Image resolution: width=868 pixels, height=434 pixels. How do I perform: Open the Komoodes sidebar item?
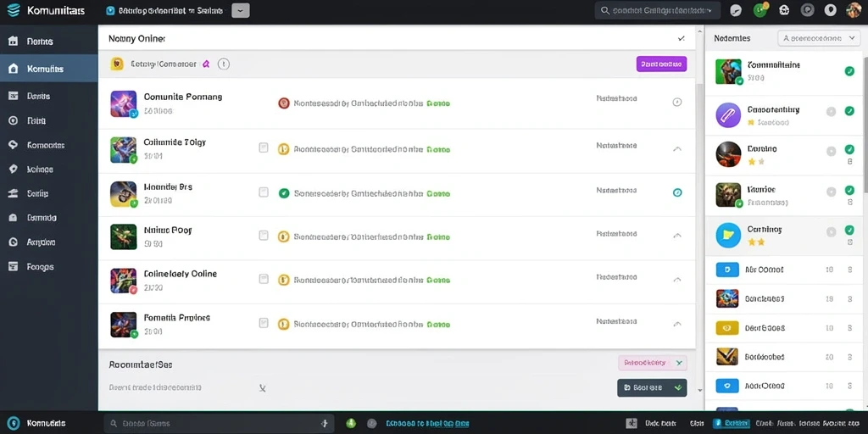tap(48, 145)
